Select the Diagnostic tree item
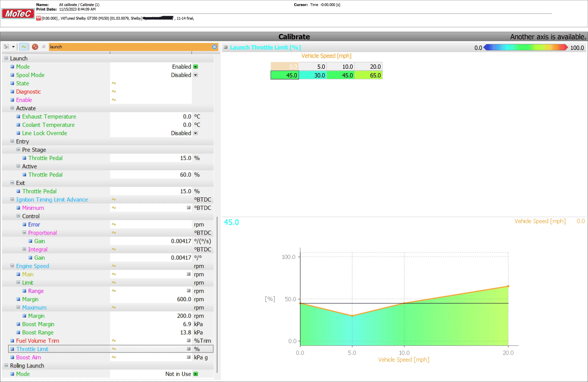The width and height of the screenshot is (588, 382). [x=28, y=92]
